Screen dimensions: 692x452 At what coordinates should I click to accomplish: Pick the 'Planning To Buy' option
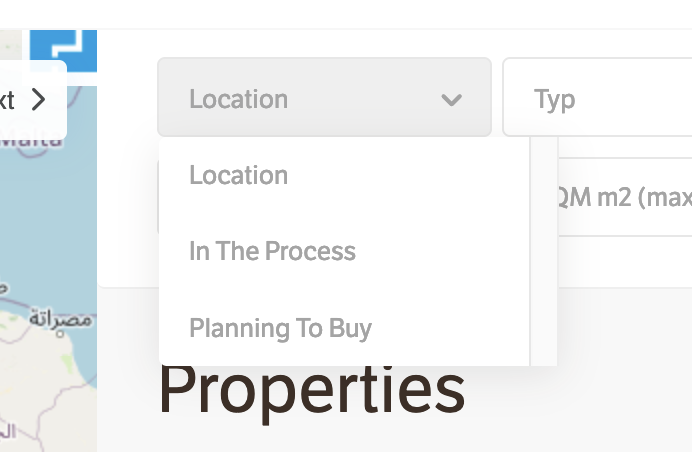pyautogui.click(x=280, y=328)
